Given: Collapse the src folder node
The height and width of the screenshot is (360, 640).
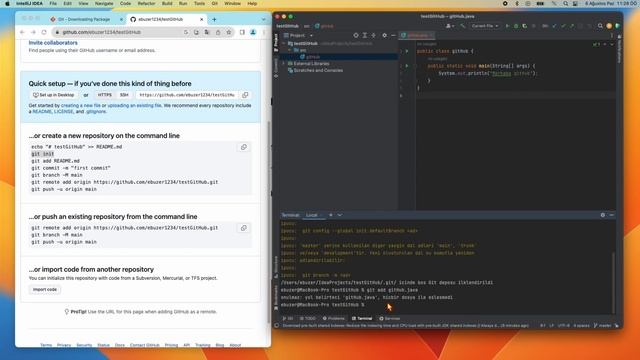Looking at the screenshot, I should click(x=289, y=50).
